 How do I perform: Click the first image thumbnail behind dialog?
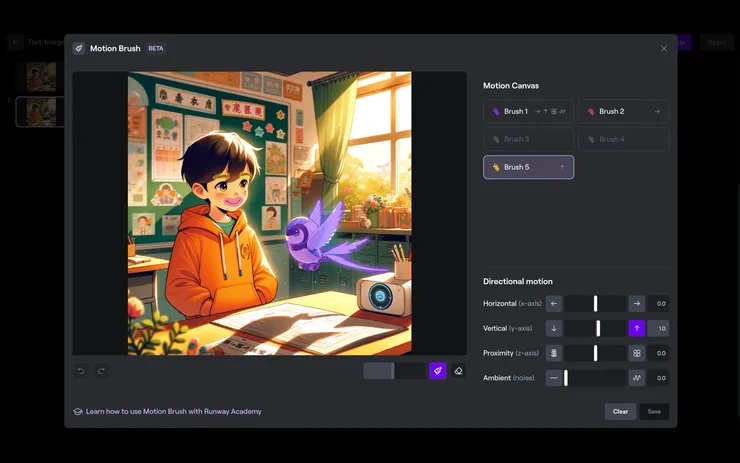click(x=41, y=76)
